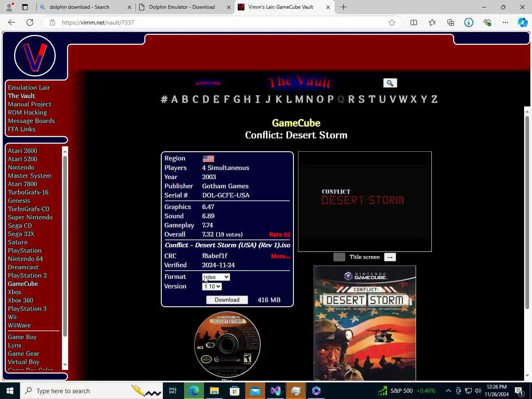
Task: Click the Desert Storm title screen image
Action: (365, 202)
